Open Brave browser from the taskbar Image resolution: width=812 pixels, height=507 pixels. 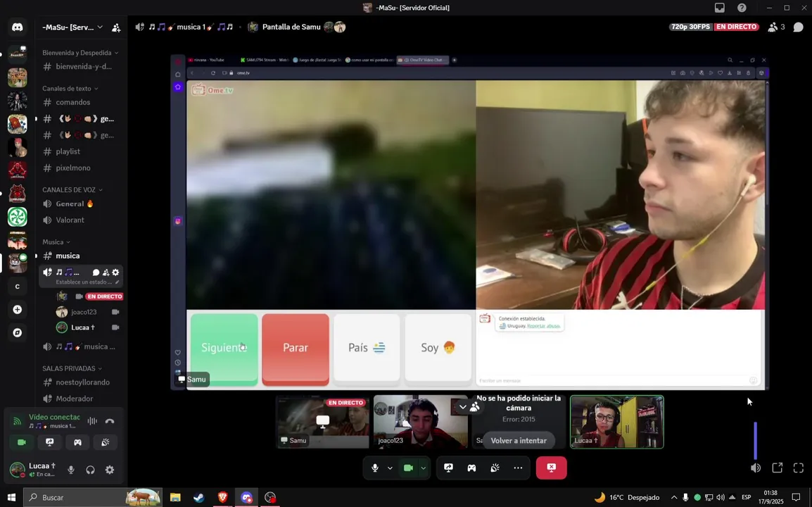pos(222,498)
